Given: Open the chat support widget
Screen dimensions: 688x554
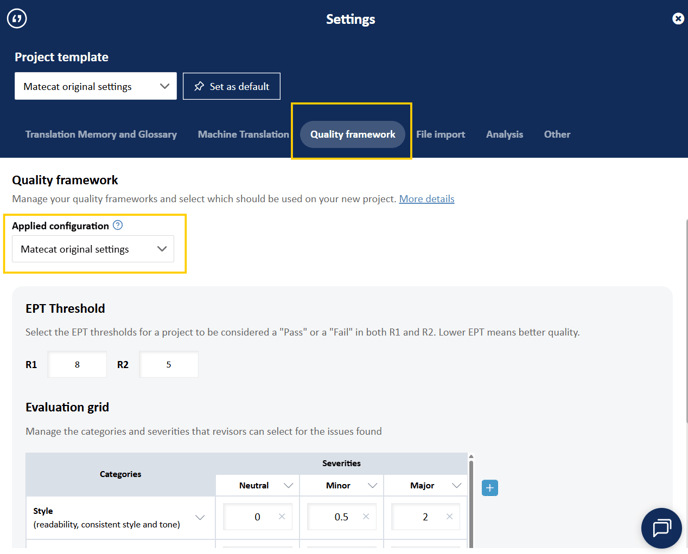Looking at the screenshot, I should pyautogui.click(x=661, y=528).
